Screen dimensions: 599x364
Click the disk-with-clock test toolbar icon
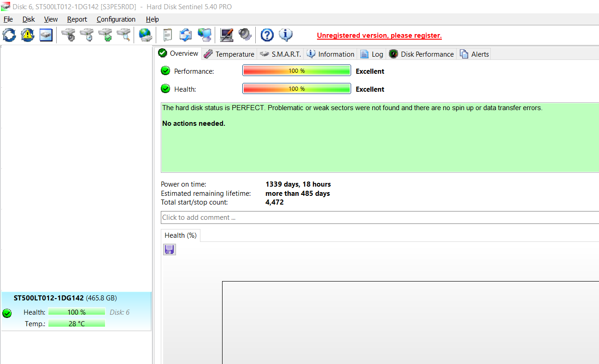point(87,35)
